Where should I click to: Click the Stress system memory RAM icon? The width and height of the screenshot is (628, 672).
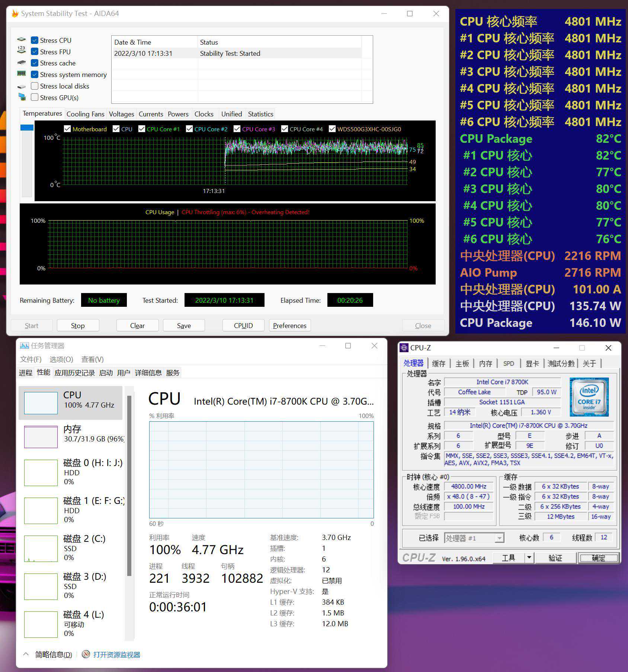(x=22, y=74)
